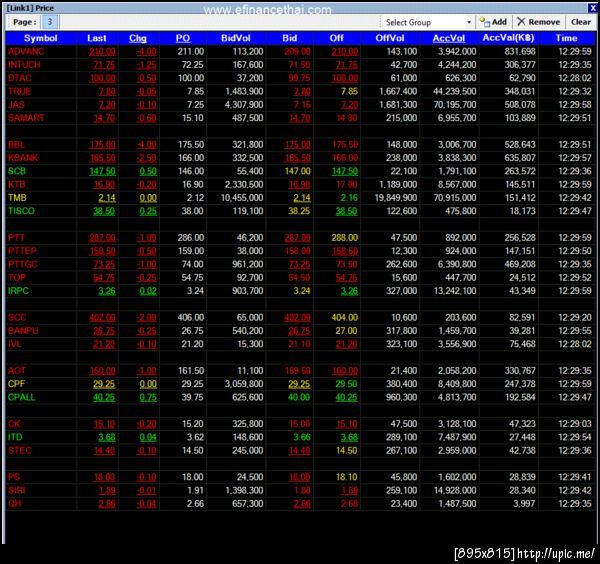This screenshot has width=600, height=564.
Task: Select the SAMART symbol
Action: pyautogui.click(x=26, y=118)
